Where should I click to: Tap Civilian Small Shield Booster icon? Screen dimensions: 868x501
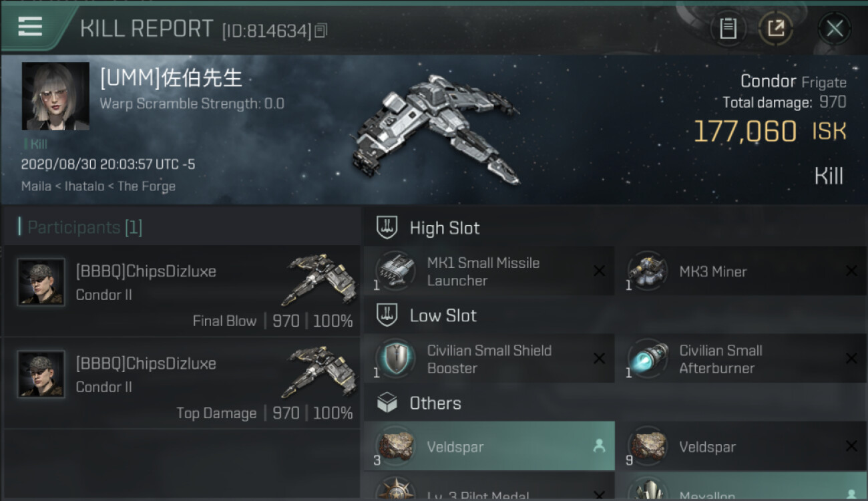tap(395, 359)
